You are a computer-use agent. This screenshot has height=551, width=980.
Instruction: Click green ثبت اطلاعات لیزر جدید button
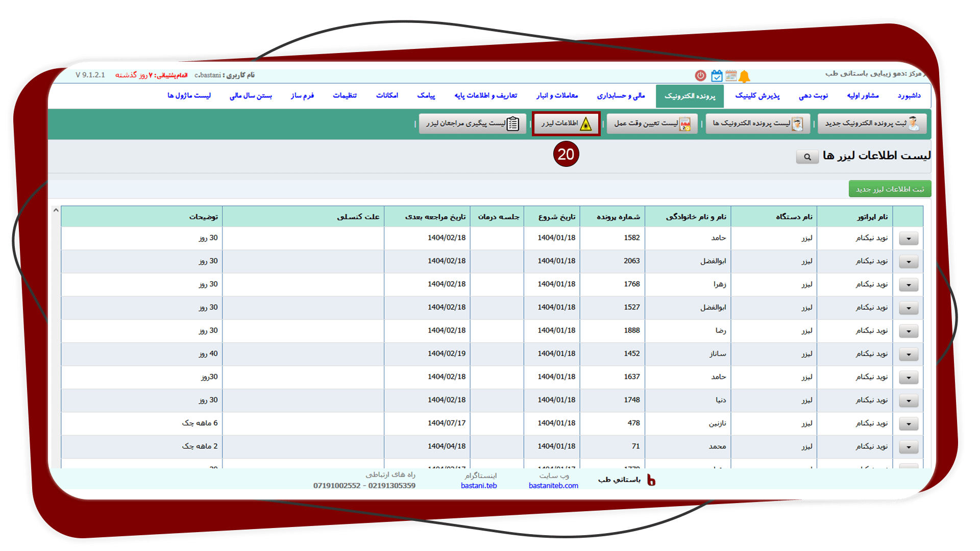click(x=890, y=189)
